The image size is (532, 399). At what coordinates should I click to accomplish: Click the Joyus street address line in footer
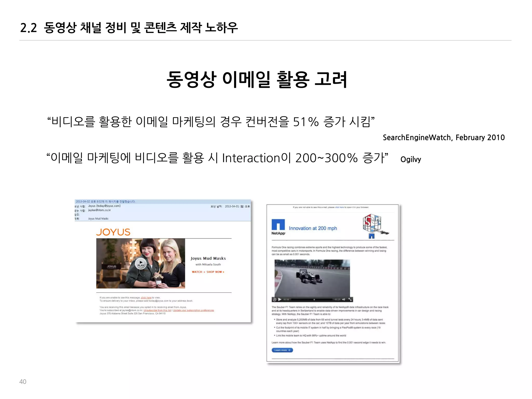pyautogui.click(x=132, y=314)
